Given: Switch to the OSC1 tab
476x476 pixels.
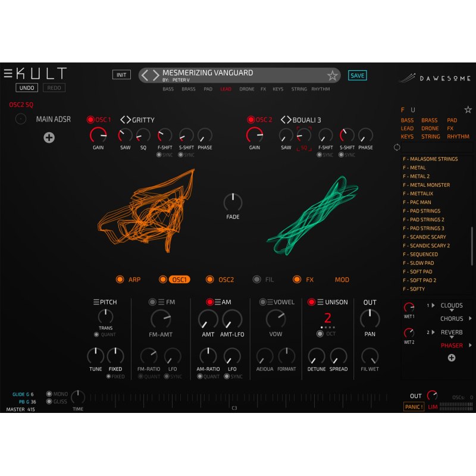Looking at the screenshot, I should tap(179, 280).
